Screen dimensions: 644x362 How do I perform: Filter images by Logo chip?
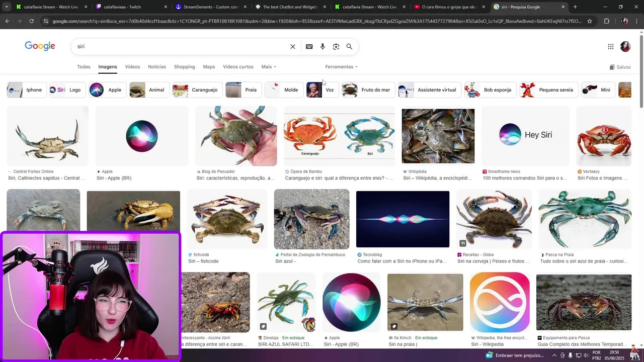pos(67,90)
